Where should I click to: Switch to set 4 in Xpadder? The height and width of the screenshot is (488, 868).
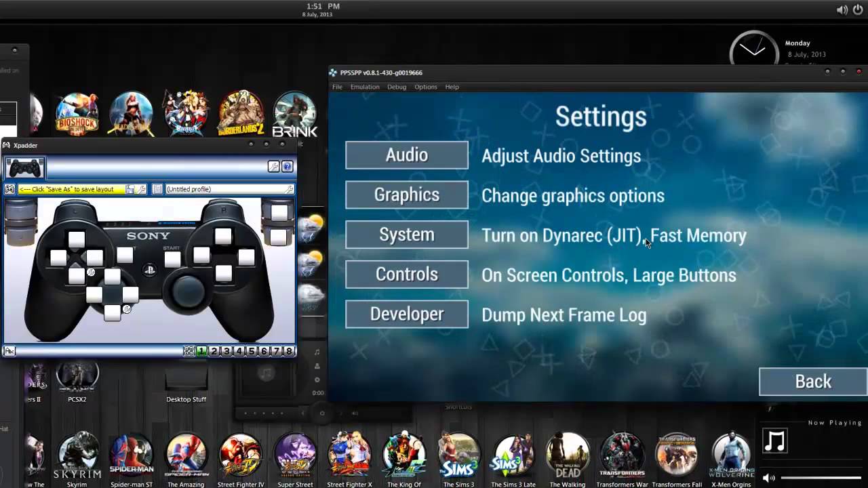click(x=239, y=351)
